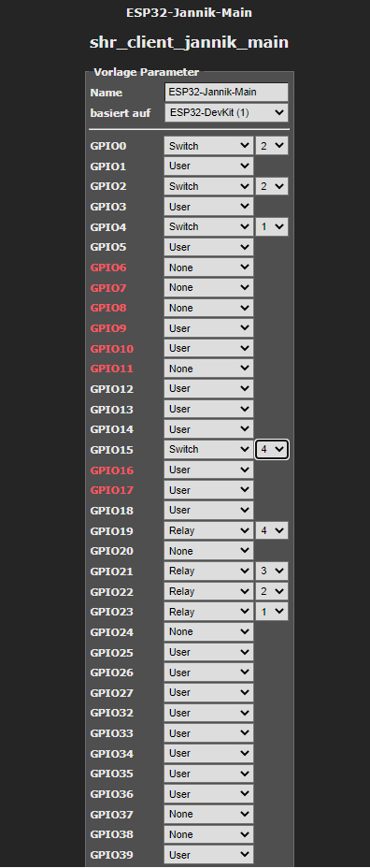Open the GPIO21 relay index dropdown
The height and width of the screenshot is (868, 370).
272,571
